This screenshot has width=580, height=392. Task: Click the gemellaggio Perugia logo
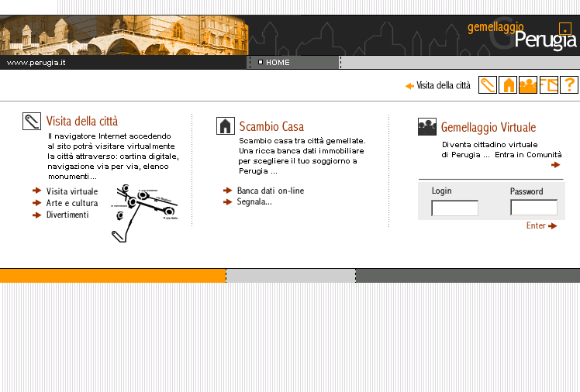522,36
